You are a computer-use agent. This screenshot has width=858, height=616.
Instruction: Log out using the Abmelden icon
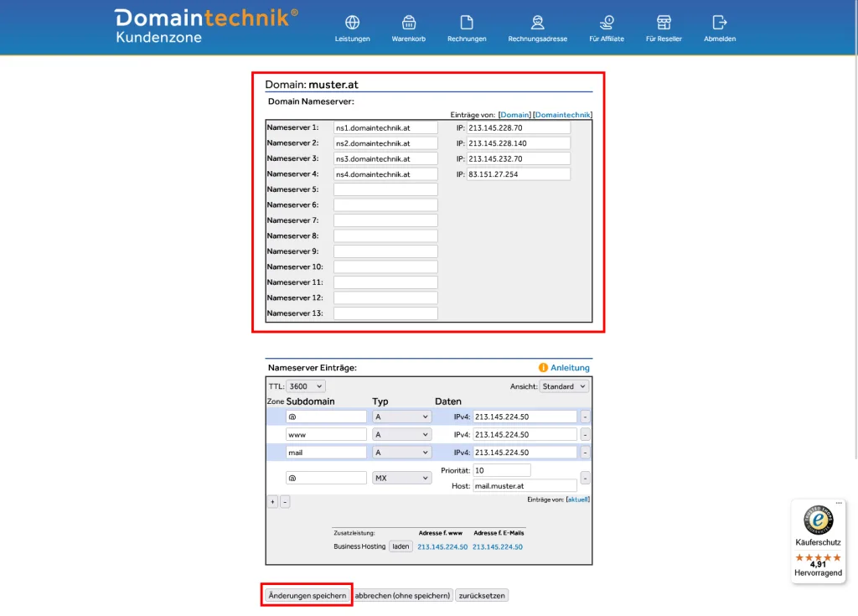pos(719,23)
